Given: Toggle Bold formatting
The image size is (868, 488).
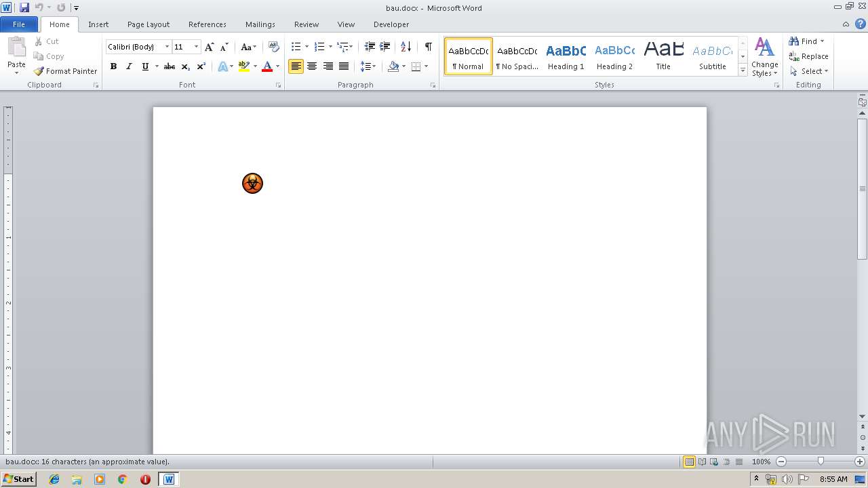Looking at the screenshot, I should pos(113,66).
